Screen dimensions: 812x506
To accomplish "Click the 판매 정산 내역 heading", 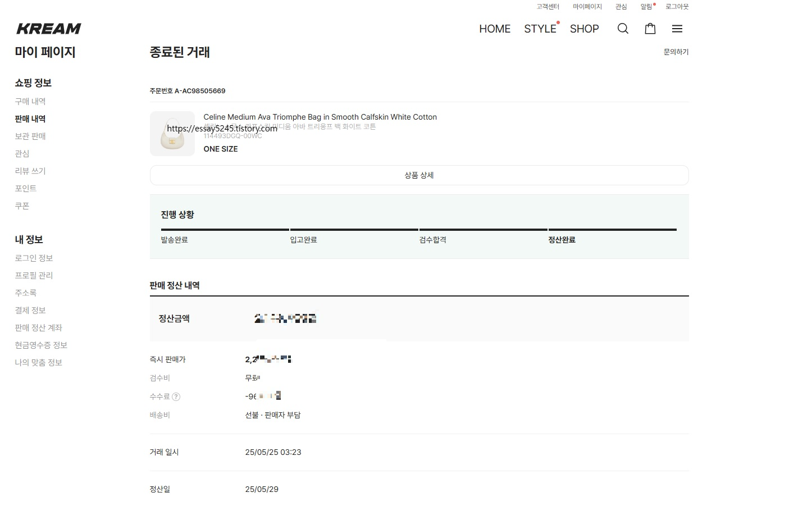I will pyautogui.click(x=175, y=285).
